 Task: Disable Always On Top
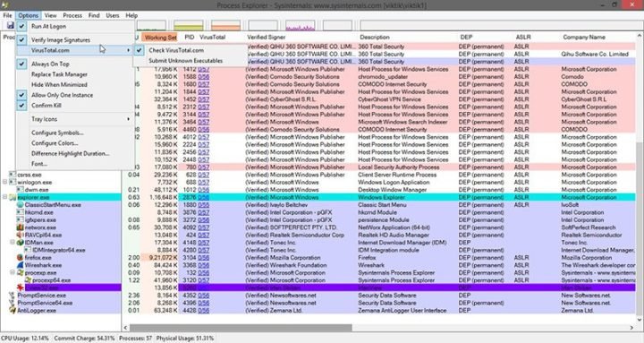(x=76, y=64)
